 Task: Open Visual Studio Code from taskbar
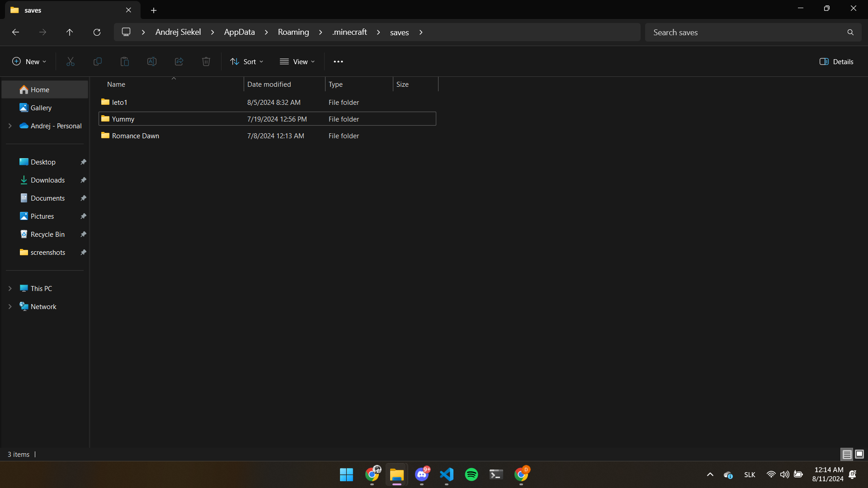click(447, 474)
